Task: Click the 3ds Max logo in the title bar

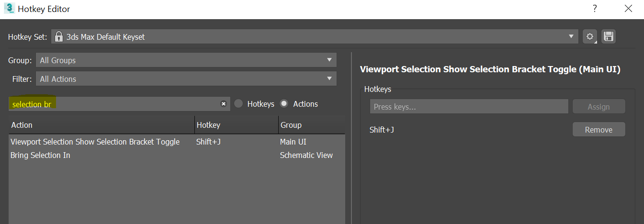Action: pos(9,9)
